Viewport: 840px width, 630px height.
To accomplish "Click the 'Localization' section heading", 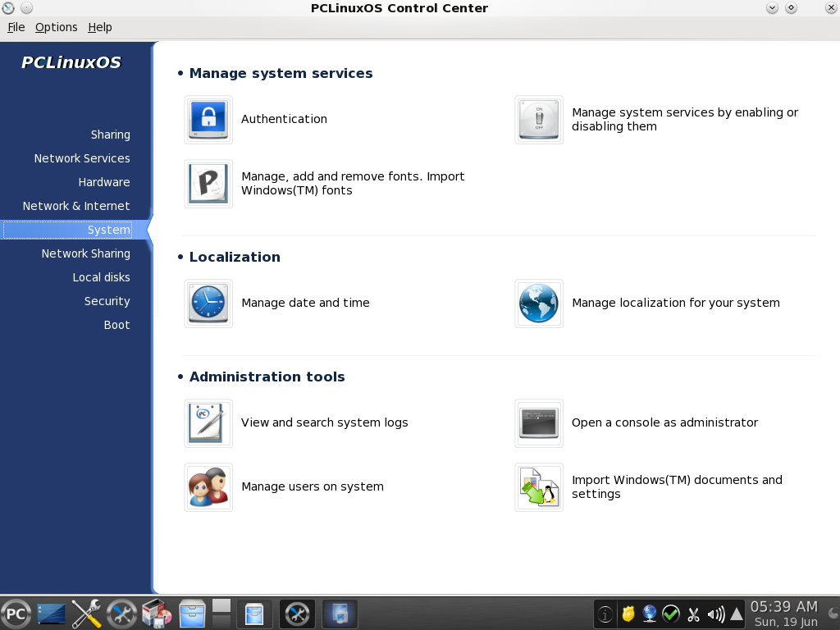I will click(x=235, y=257).
